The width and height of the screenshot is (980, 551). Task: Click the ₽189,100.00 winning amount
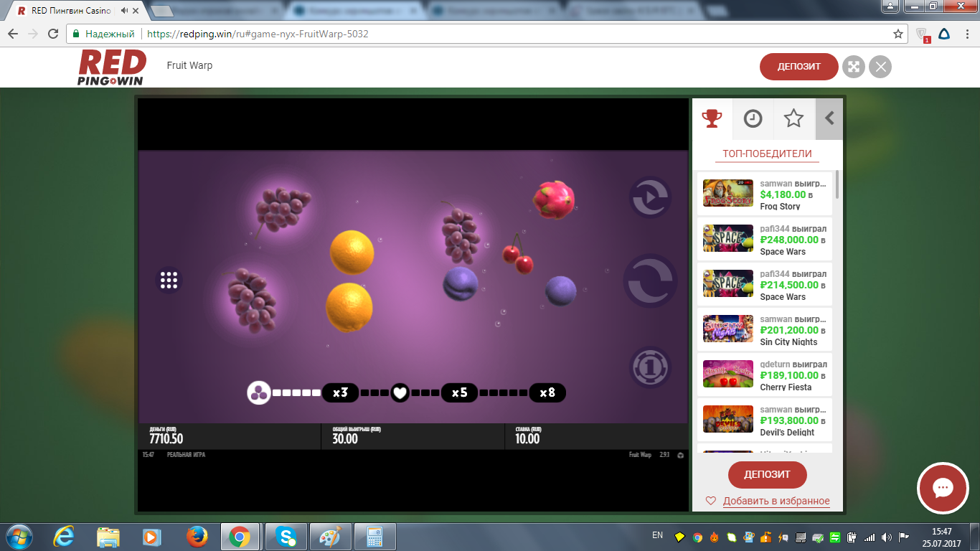789,375
